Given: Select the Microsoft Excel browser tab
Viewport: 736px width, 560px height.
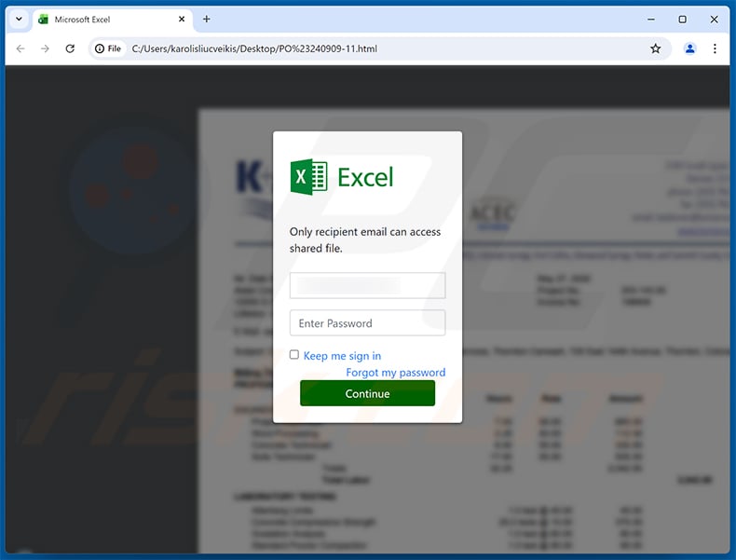Looking at the screenshot, I should (112, 20).
